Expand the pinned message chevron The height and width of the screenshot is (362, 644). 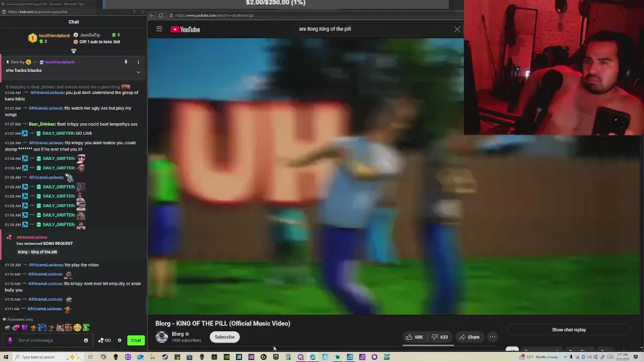click(138, 72)
